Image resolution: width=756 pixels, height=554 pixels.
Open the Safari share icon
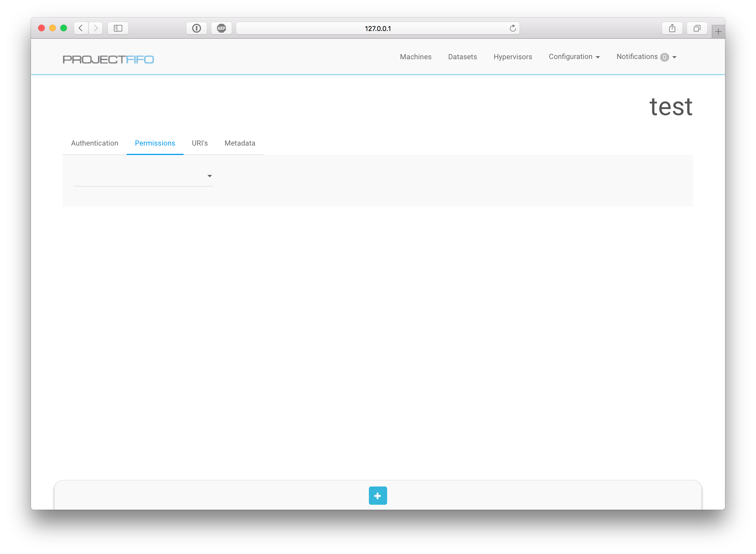[672, 28]
